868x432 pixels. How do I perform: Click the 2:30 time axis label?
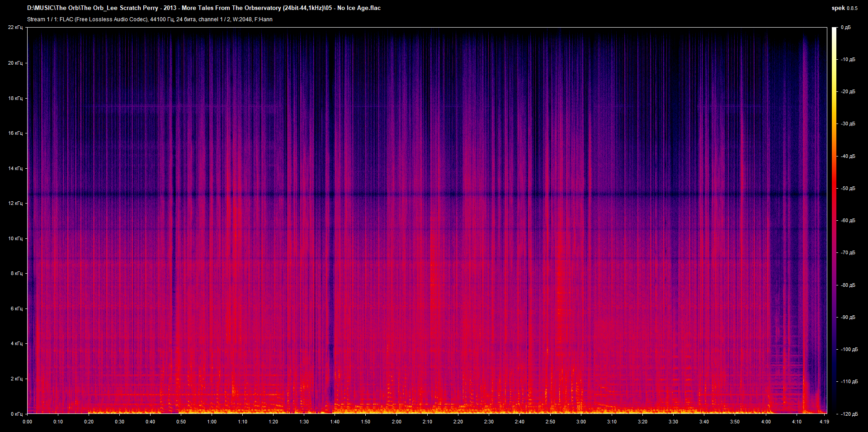click(489, 422)
